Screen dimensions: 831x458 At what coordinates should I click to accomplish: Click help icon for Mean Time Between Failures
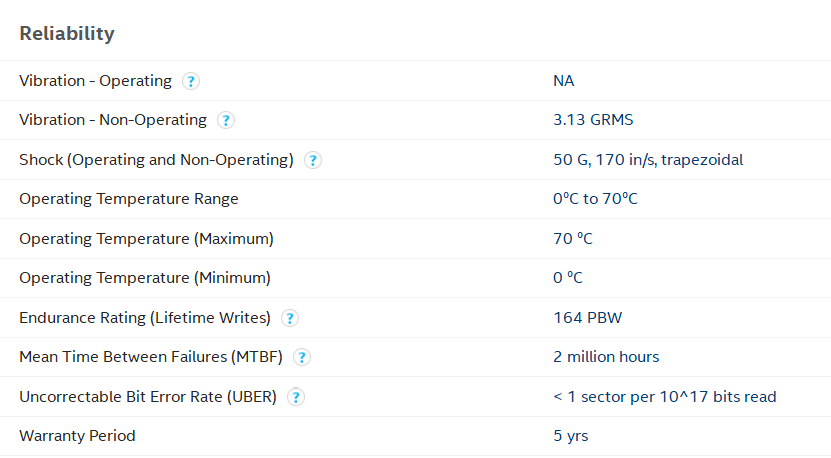(x=301, y=358)
